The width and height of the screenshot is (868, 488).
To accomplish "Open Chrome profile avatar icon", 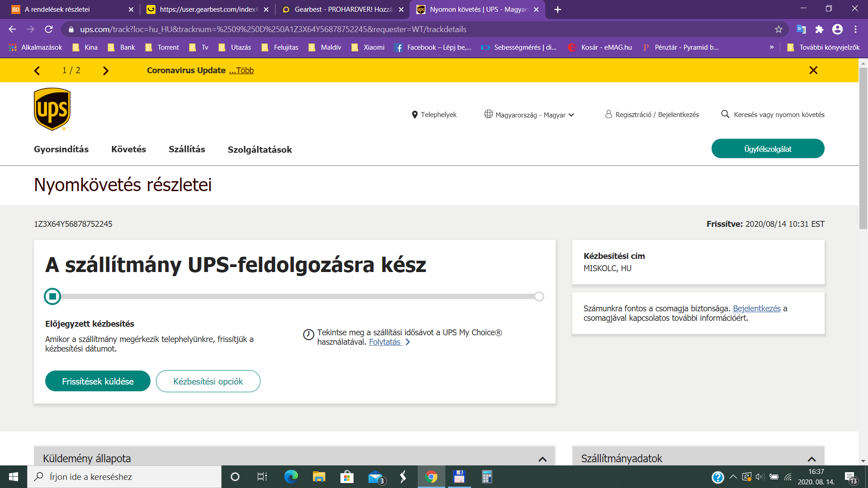I will [x=837, y=29].
